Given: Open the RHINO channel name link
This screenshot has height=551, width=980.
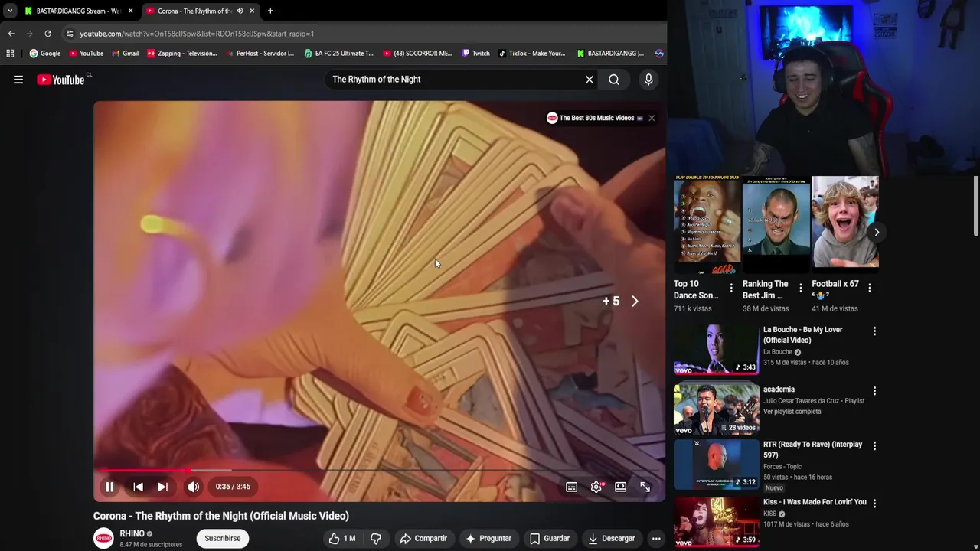Looking at the screenshot, I should pyautogui.click(x=132, y=534).
